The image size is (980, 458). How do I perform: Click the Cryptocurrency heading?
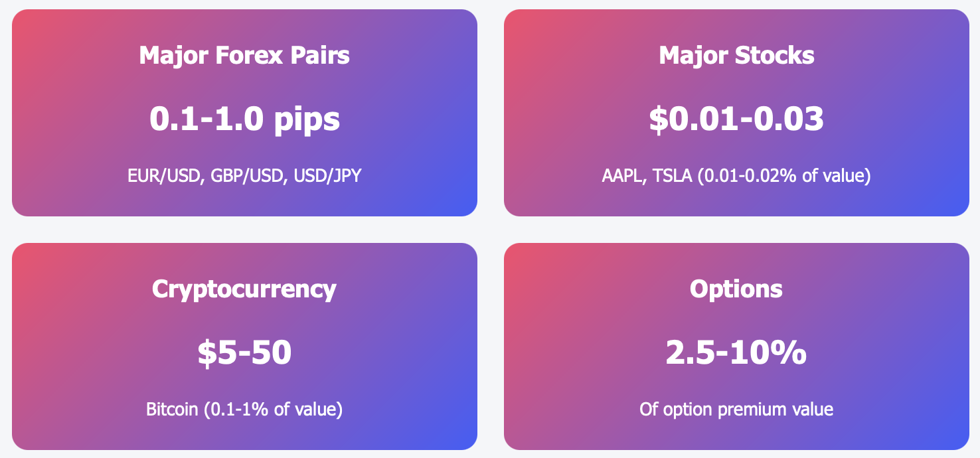244,289
